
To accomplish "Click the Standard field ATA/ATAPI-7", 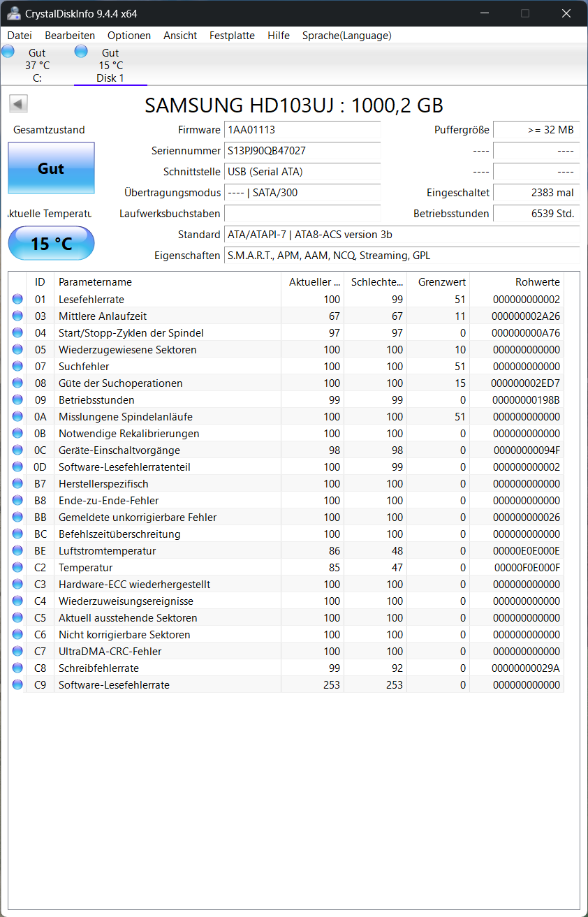I will click(x=402, y=235).
